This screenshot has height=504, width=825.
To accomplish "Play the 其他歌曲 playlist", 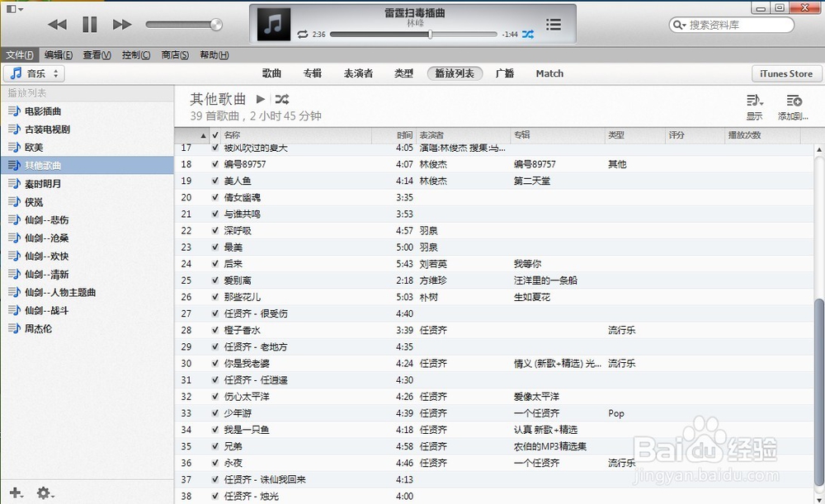I will click(x=260, y=99).
